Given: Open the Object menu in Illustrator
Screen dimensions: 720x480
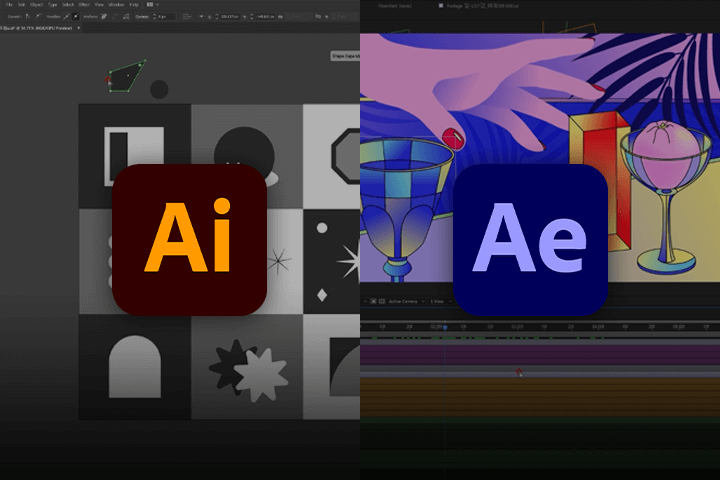Looking at the screenshot, I should pyautogui.click(x=36, y=5).
